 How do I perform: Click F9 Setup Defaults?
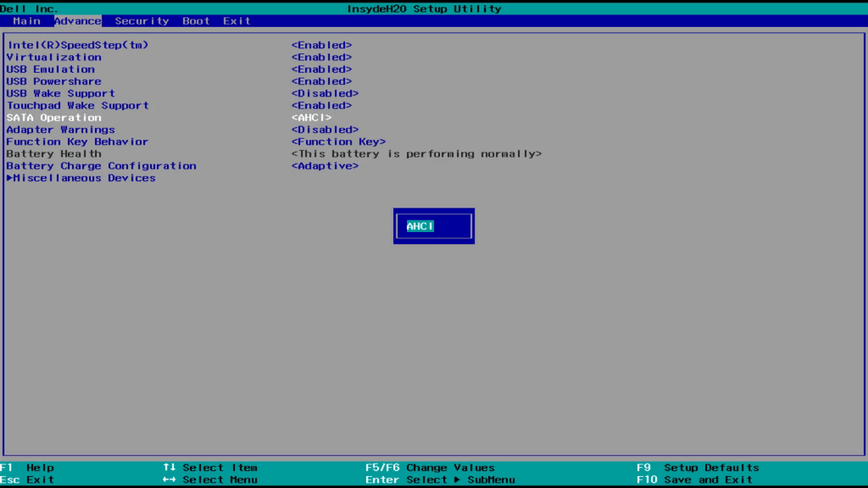[698, 468]
